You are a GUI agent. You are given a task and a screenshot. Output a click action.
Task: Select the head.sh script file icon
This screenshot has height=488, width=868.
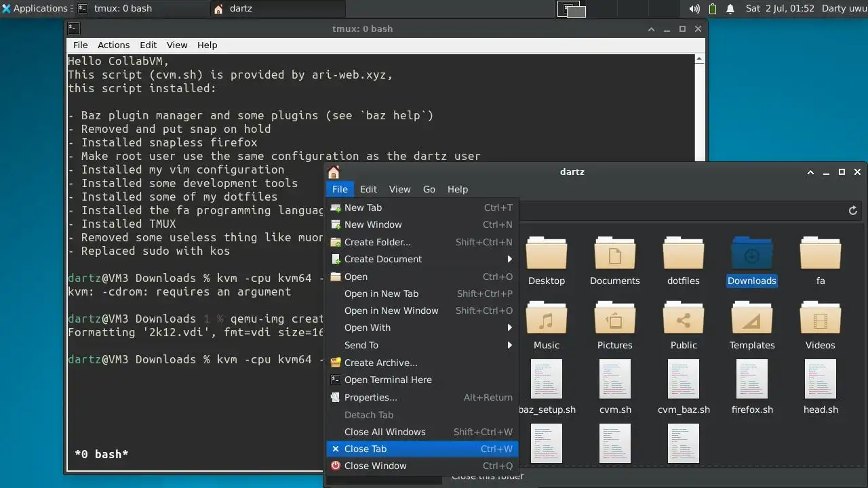821,379
